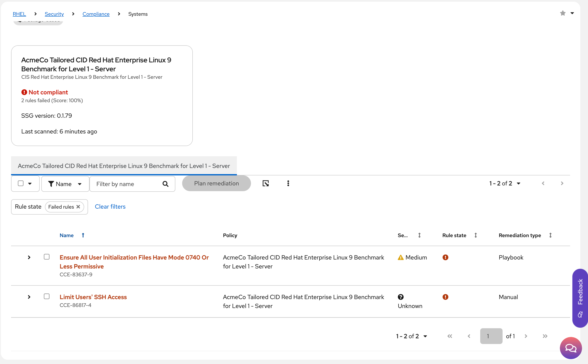Expand the Limit Users' SSH Access row
The image size is (588, 364).
click(29, 297)
